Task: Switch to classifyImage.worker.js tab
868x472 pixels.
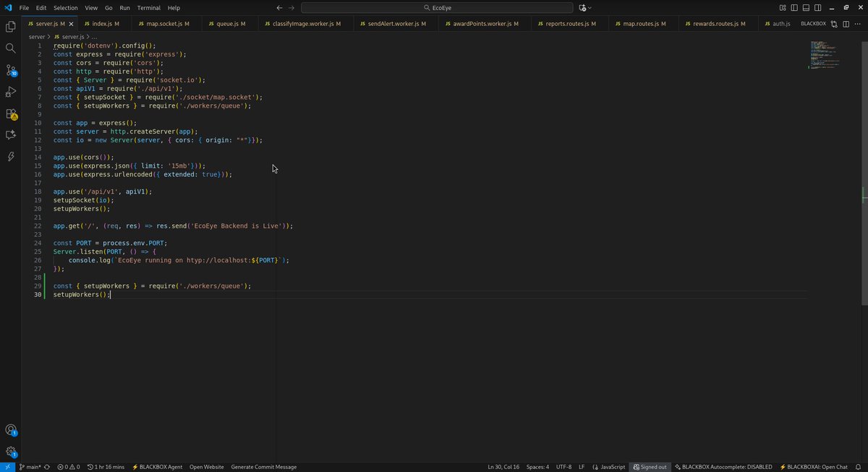Action: [306, 24]
